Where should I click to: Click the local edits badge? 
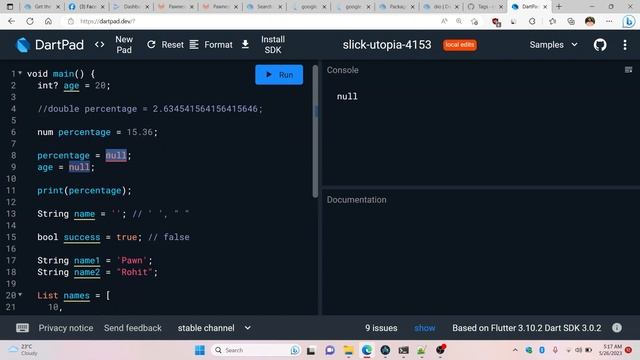(x=460, y=44)
